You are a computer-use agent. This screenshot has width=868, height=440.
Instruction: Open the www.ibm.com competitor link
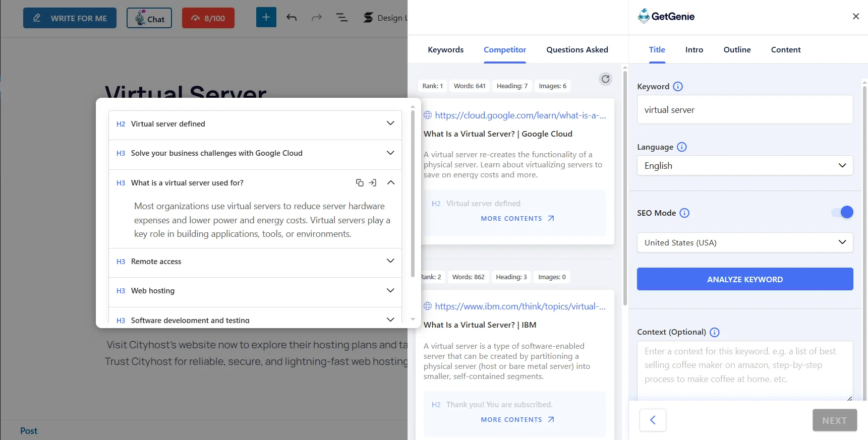coord(520,306)
